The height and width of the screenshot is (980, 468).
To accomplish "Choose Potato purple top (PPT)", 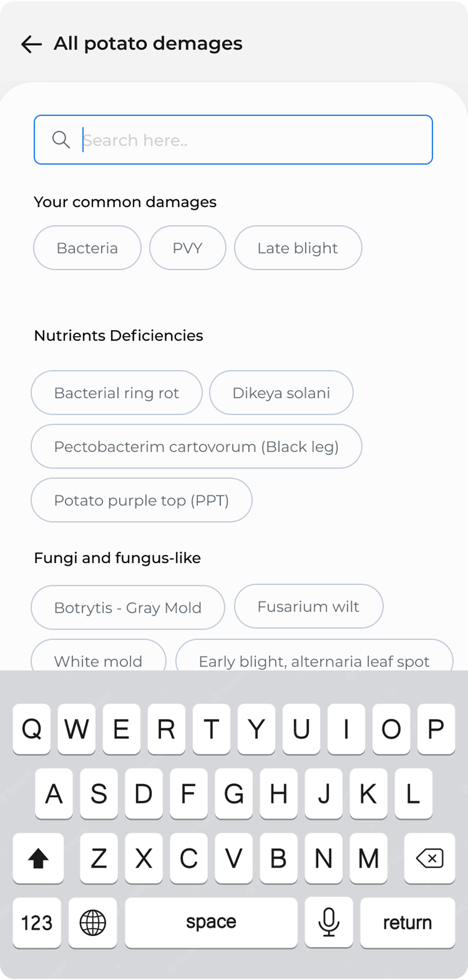I will (x=142, y=500).
